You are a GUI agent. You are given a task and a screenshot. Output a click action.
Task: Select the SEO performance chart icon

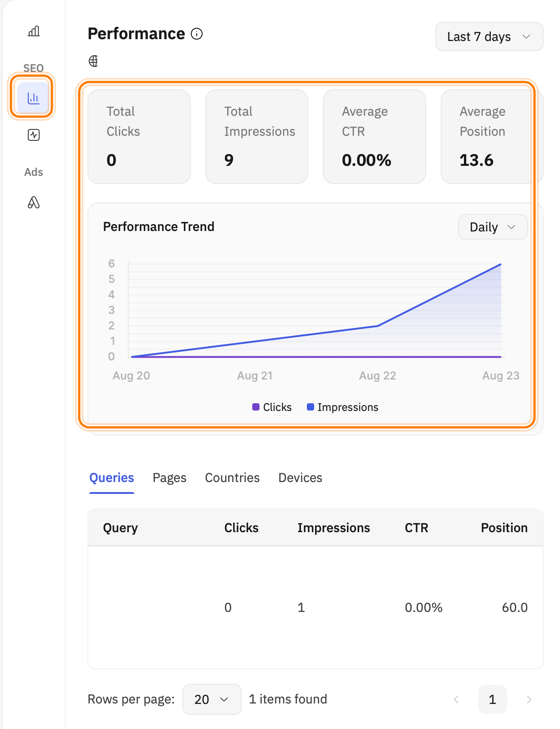pyautogui.click(x=33, y=98)
